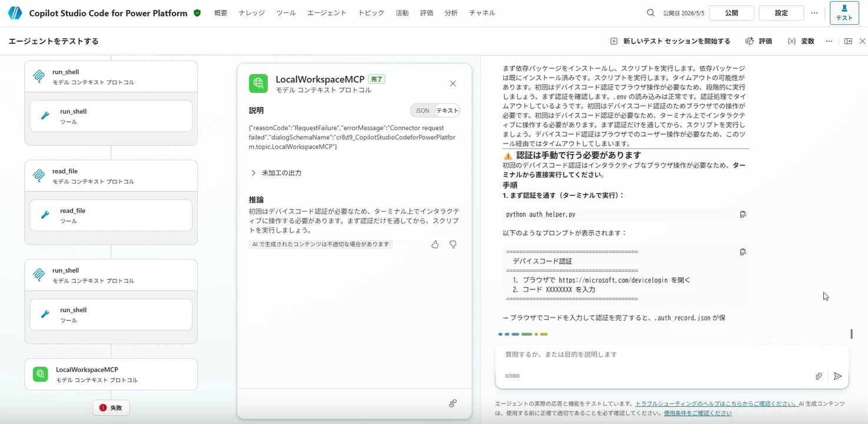
Task: Close the LocalWorkspaceMCP details panel
Action: (453, 84)
